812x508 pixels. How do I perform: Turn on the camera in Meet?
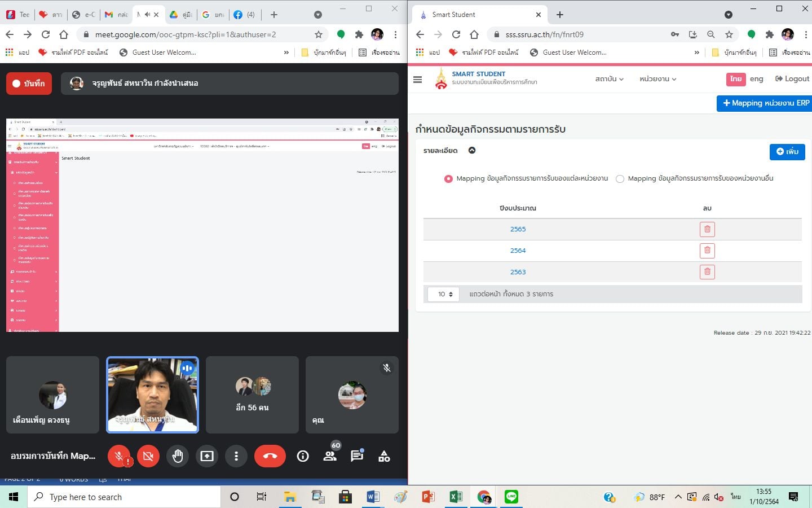pyautogui.click(x=148, y=456)
